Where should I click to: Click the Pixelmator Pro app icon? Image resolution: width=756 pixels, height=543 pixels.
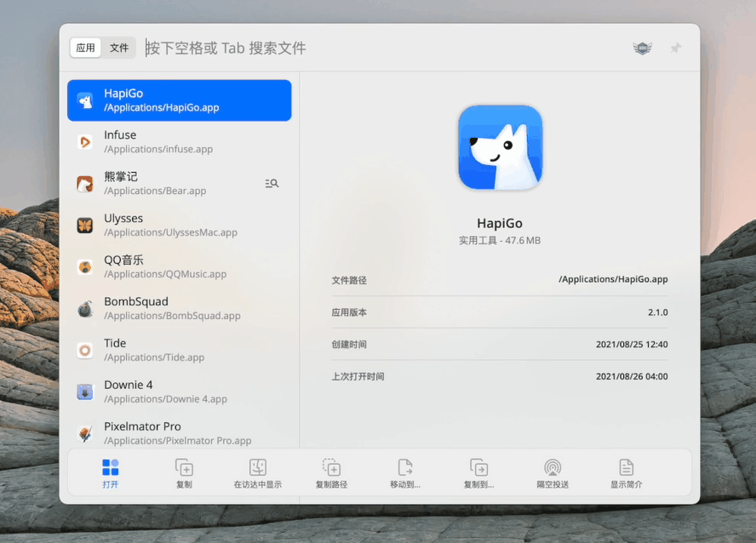[85, 433]
